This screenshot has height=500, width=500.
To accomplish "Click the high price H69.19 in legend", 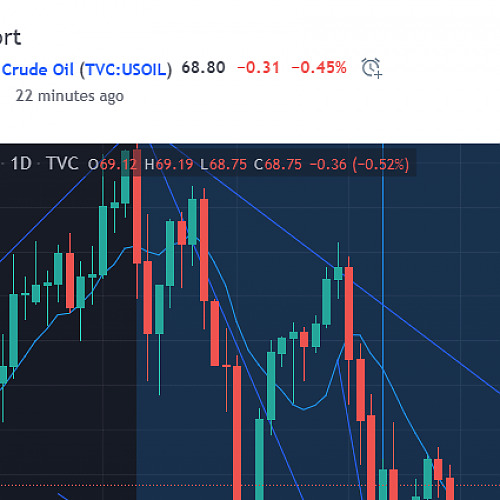I will pyautogui.click(x=169, y=164).
